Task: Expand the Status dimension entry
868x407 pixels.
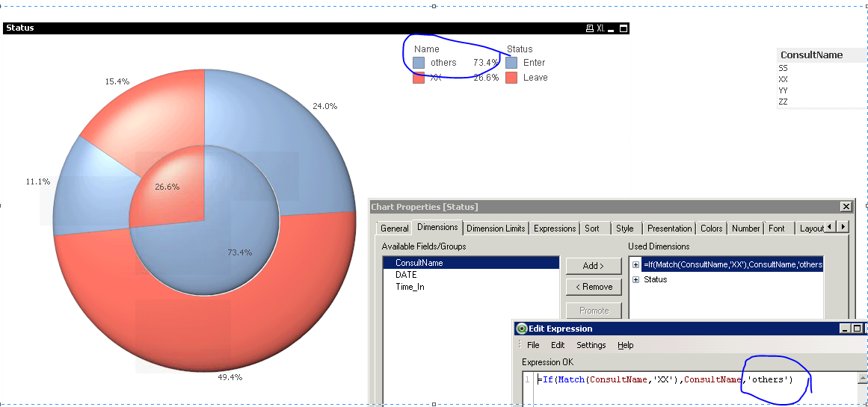Action: pyautogui.click(x=635, y=279)
